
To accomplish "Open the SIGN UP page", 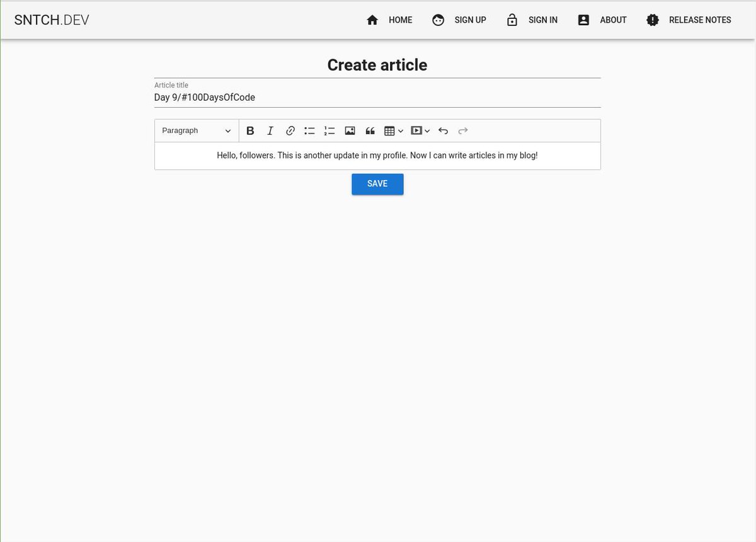I will pyautogui.click(x=470, y=20).
